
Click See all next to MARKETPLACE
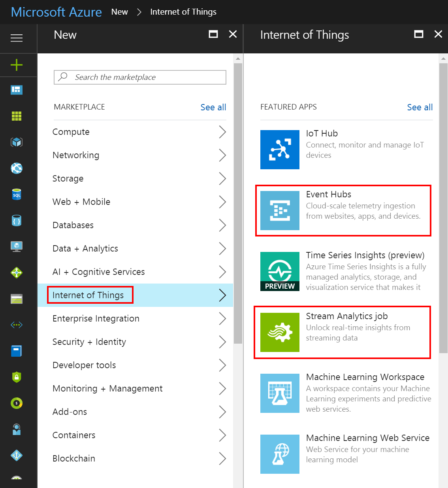(x=213, y=107)
